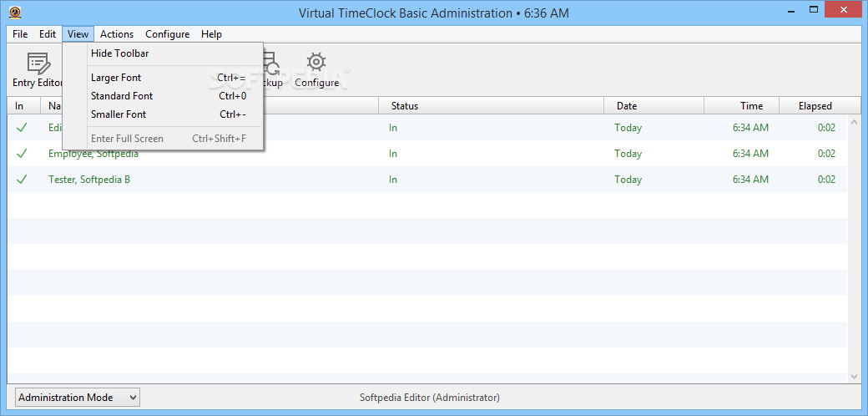Click the Configure gear icon in toolbar

point(316,62)
